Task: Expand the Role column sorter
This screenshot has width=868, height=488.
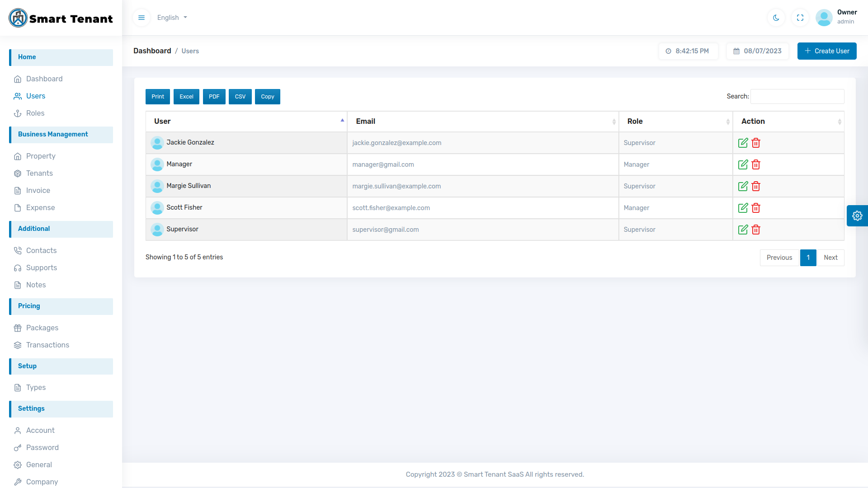Action: [728, 122]
